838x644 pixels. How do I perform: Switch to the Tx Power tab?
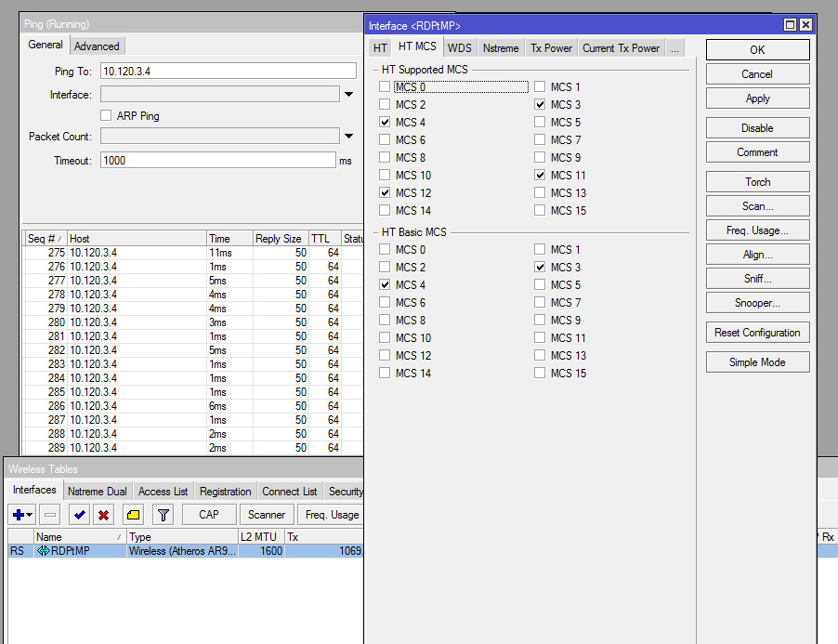click(x=552, y=48)
